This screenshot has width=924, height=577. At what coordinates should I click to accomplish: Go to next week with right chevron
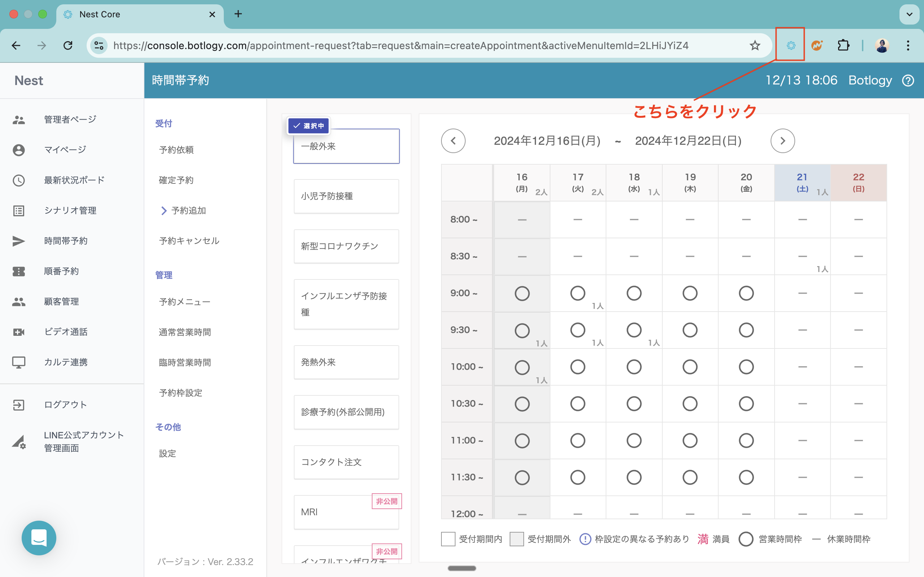pos(783,141)
